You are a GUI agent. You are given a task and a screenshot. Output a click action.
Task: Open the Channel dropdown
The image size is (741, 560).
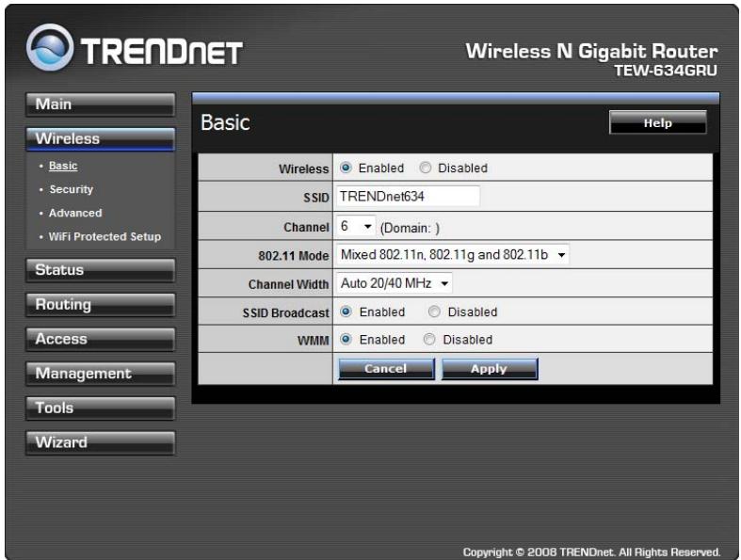tap(356, 227)
